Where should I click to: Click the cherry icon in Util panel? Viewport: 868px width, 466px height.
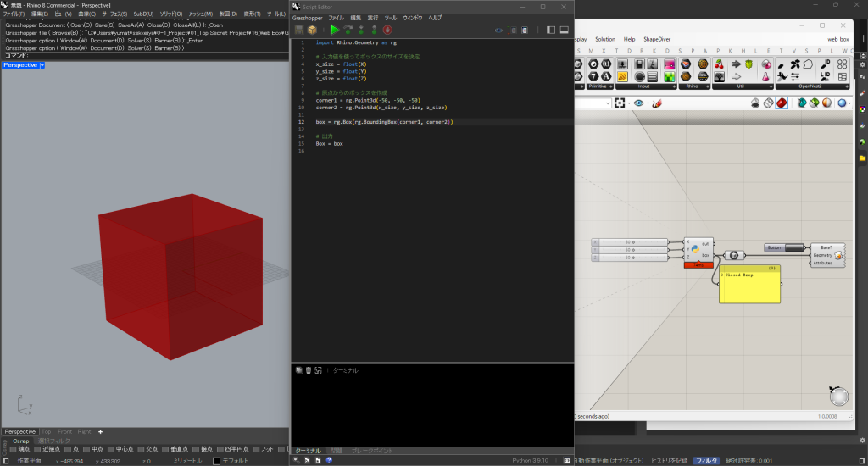click(x=721, y=64)
